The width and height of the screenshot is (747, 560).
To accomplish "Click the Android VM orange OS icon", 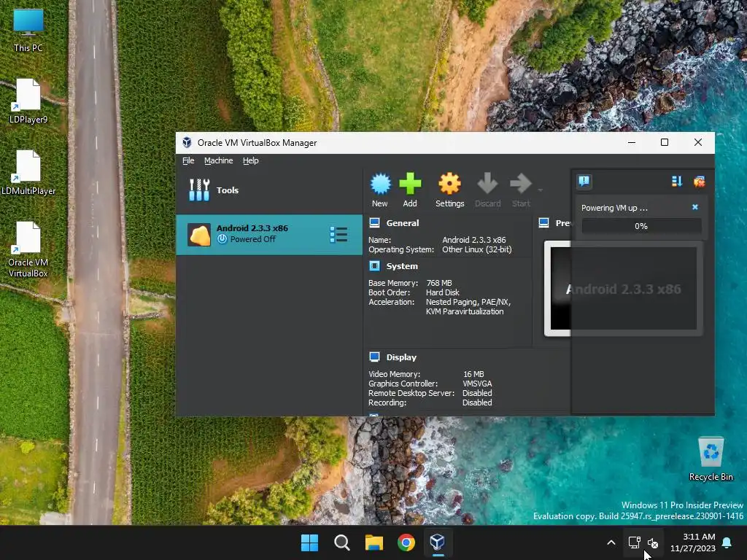I will tap(199, 235).
